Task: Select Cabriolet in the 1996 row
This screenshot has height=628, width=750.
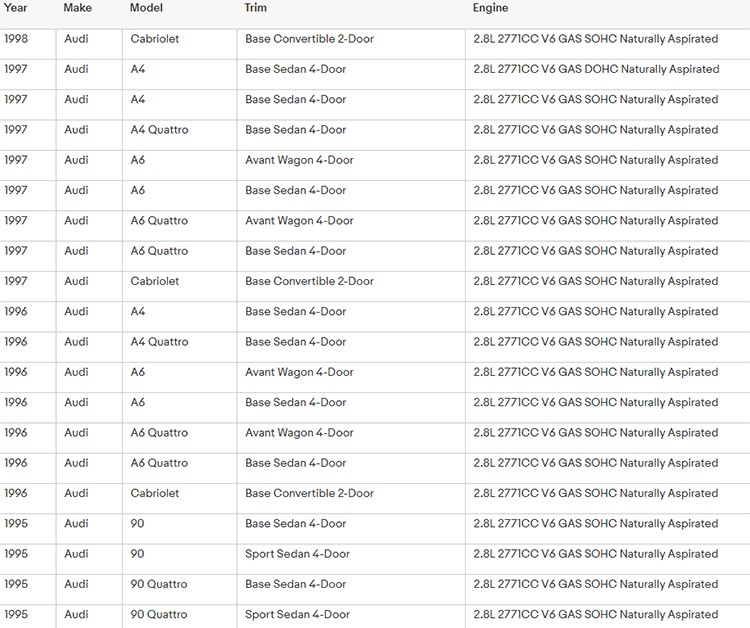Action: pos(154,493)
